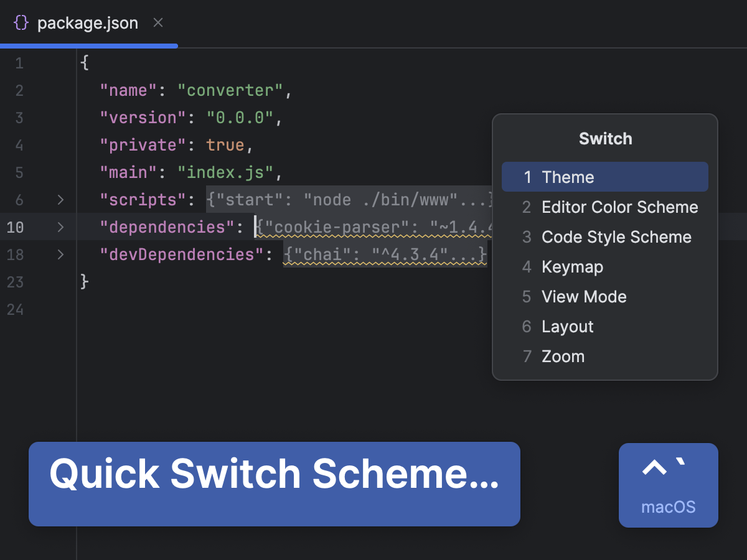The image size is (747, 560).
Task: Expand the dependencies fold arrow on line 10
Action: click(60, 227)
